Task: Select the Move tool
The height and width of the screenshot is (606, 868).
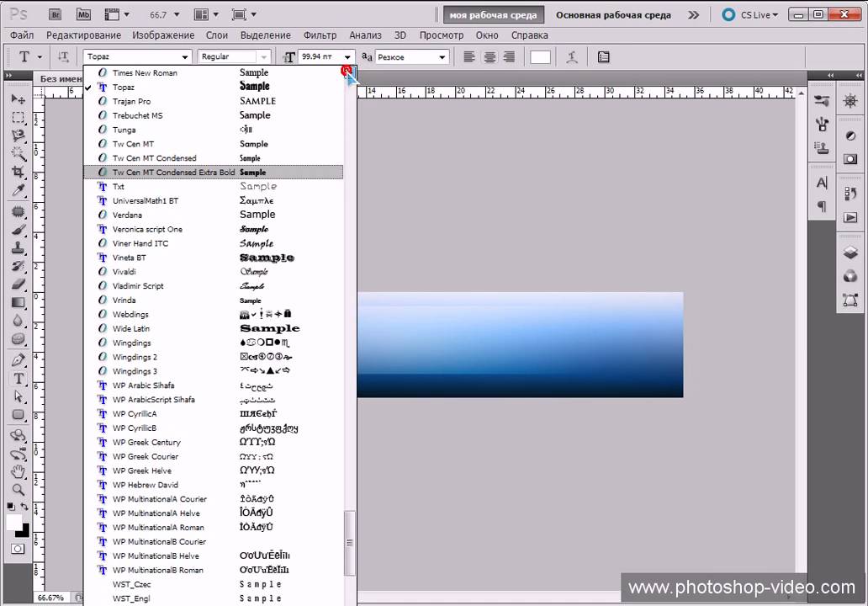Action: [x=19, y=99]
